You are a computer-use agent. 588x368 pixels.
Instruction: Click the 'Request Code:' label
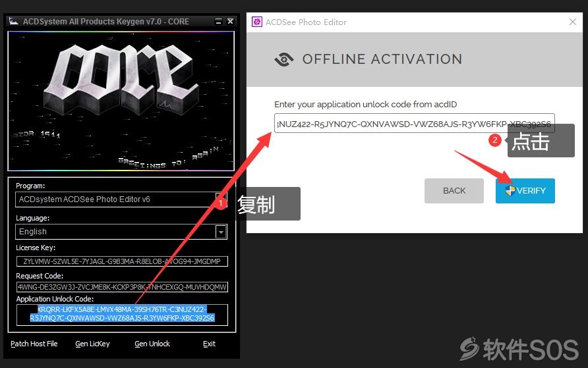(x=40, y=276)
